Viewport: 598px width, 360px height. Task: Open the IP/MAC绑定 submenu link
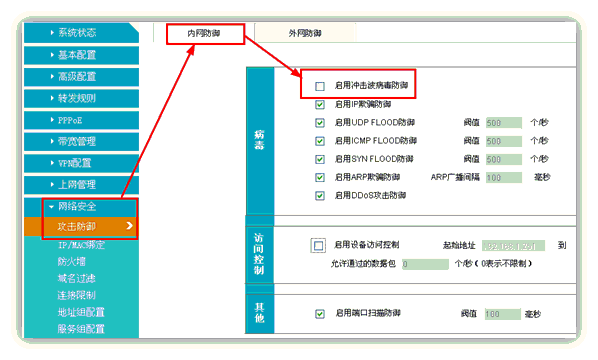(x=81, y=245)
